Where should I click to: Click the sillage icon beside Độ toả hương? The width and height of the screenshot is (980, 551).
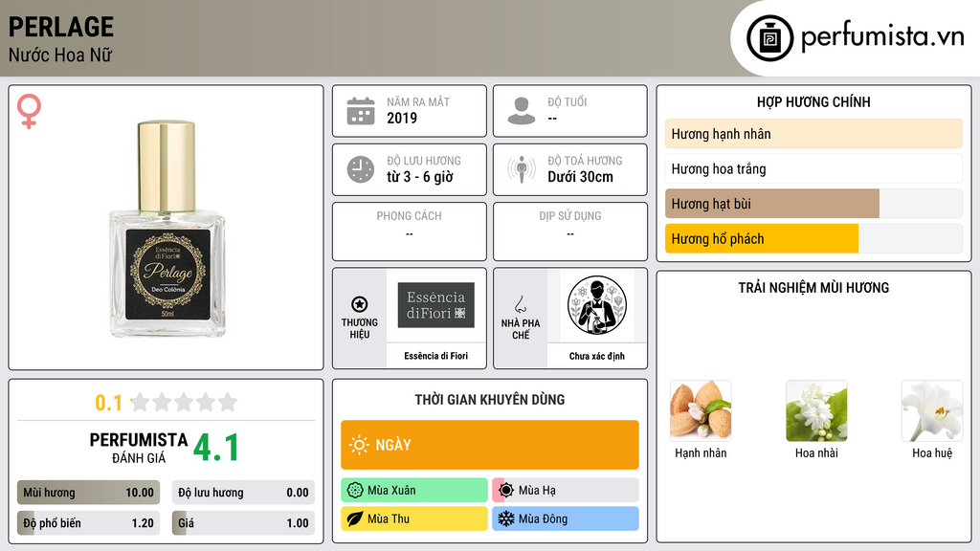click(522, 169)
